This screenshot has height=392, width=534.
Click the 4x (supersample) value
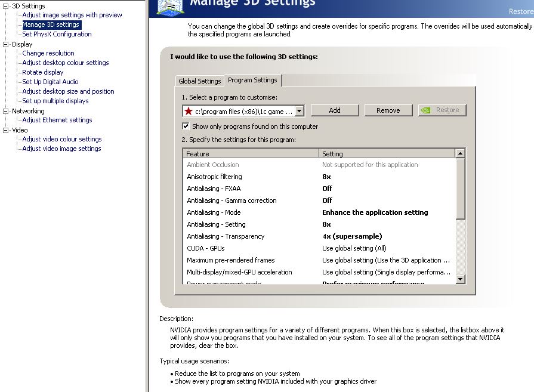(352, 236)
